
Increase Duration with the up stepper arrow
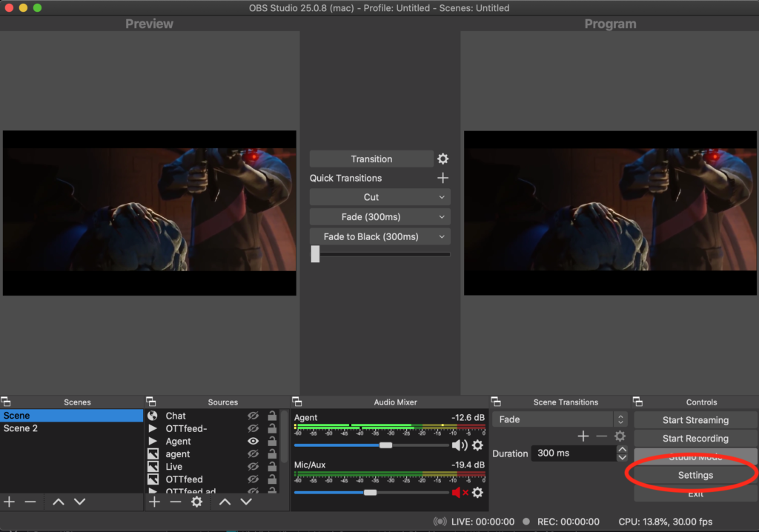(623, 449)
